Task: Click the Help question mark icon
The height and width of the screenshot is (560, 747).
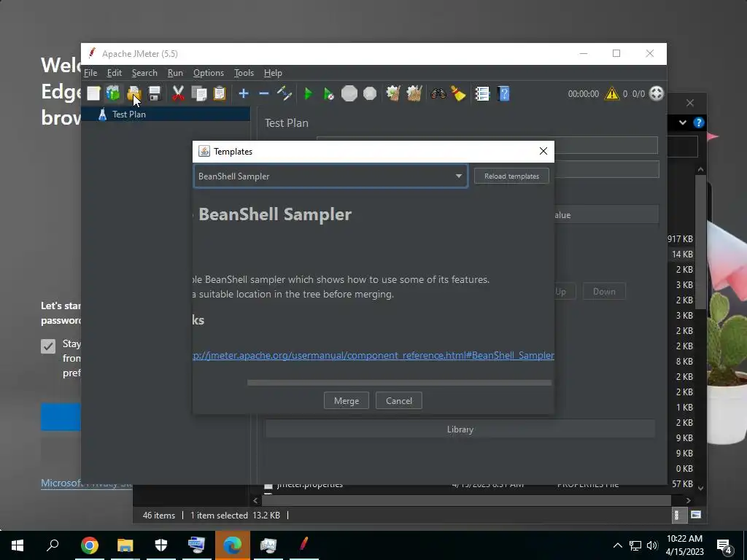Action: [x=503, y=93]
